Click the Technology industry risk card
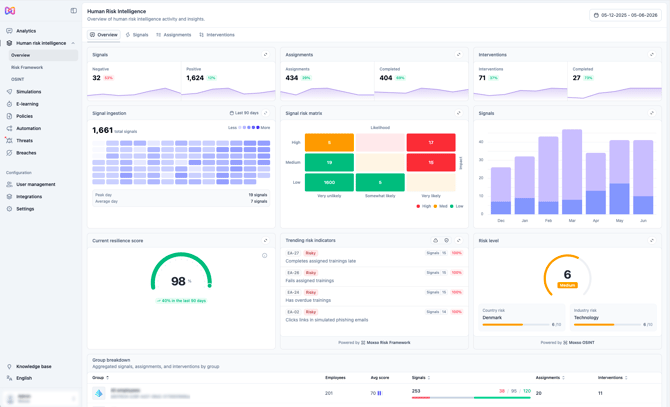670x407 pixels. pos(613,317)
